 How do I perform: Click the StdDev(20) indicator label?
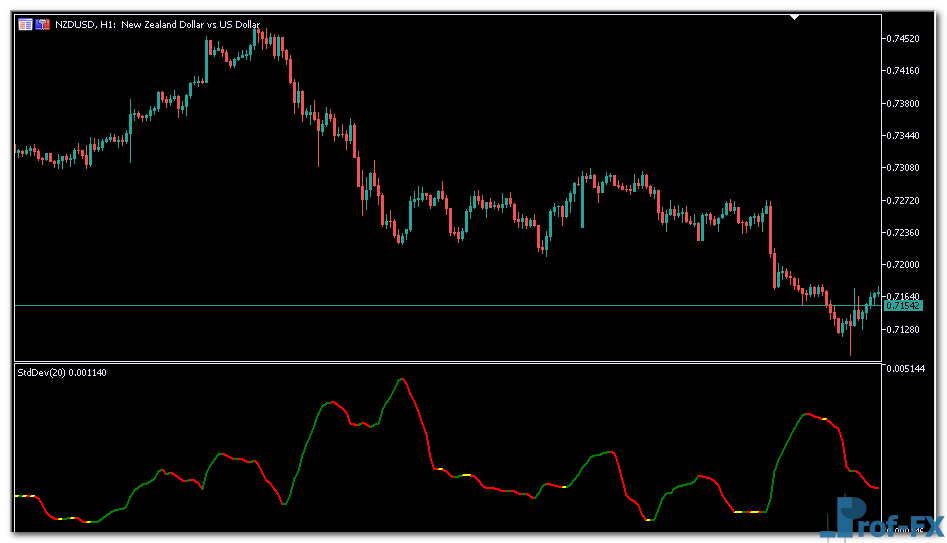click(x=62, y=373)
